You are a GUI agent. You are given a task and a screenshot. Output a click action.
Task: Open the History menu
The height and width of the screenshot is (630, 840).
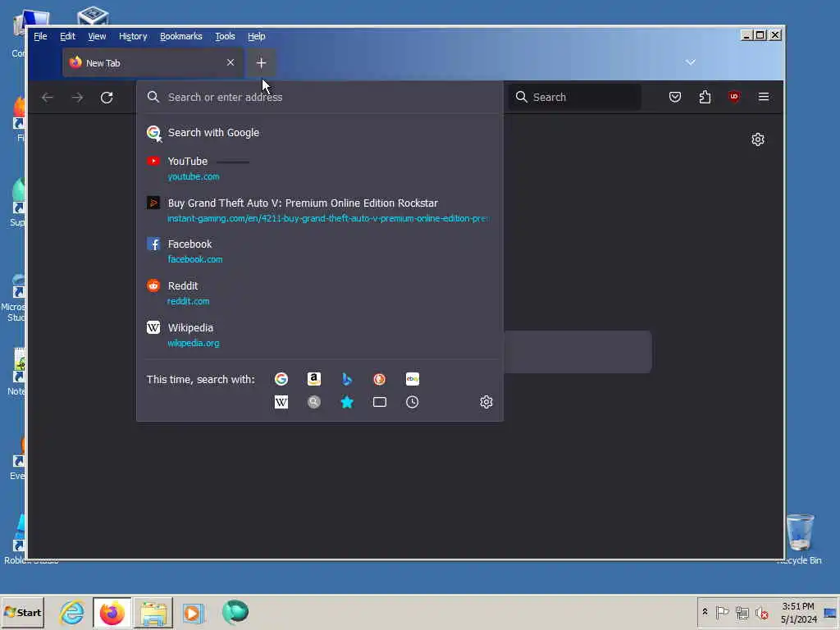(x=133, y=36)
